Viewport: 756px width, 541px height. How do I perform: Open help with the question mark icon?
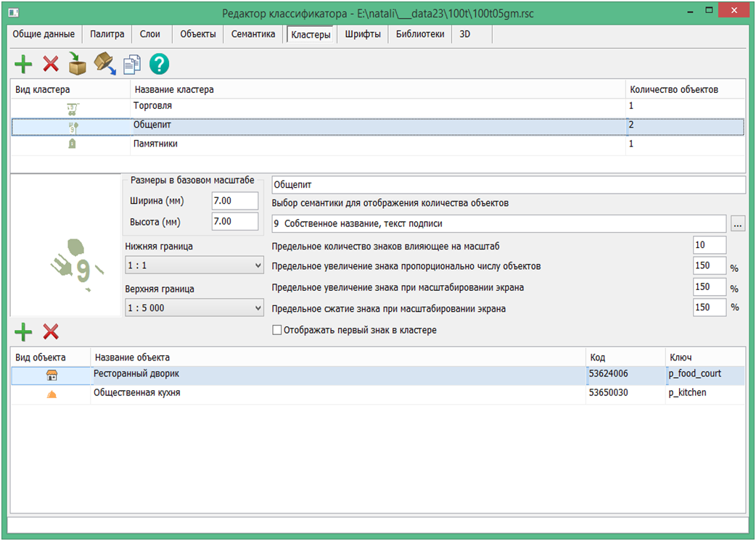click(159, 65)
